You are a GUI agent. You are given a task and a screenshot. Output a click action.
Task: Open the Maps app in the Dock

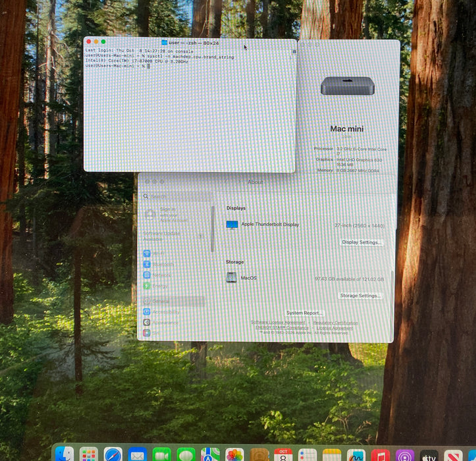[210, 454]
